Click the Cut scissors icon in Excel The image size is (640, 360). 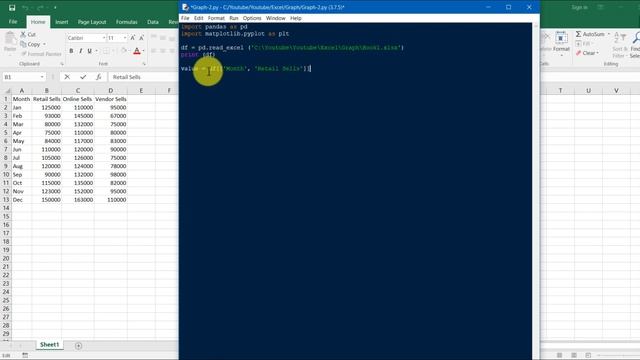(x=23, y=34)
